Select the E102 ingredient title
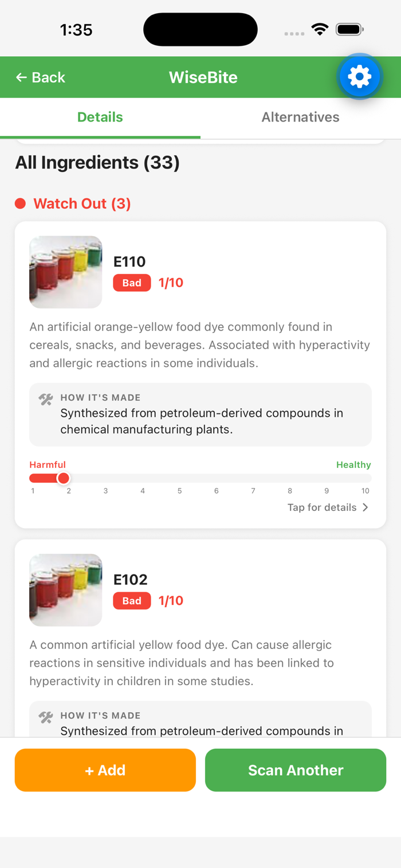401x868 pixels. pos(131,580)
